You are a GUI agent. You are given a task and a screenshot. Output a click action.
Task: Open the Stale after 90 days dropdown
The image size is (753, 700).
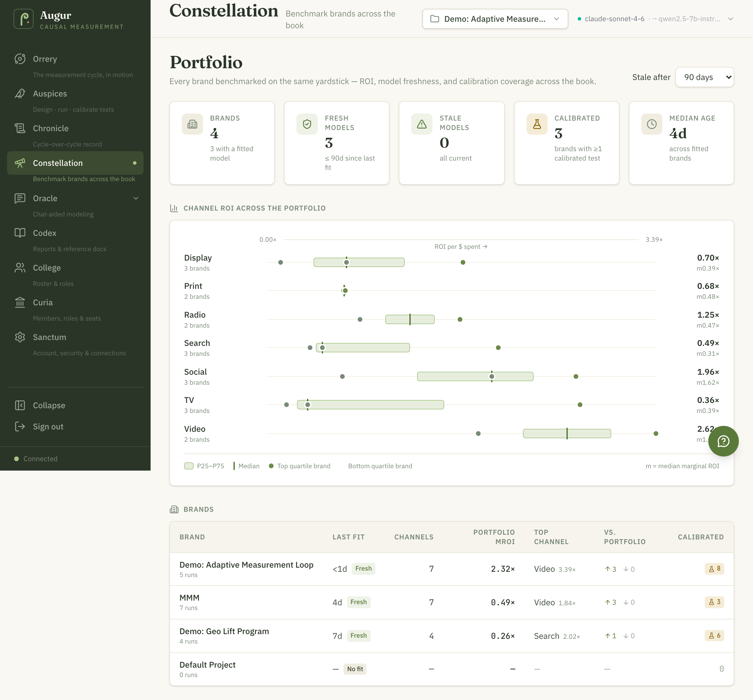click(x=704, y=77)
